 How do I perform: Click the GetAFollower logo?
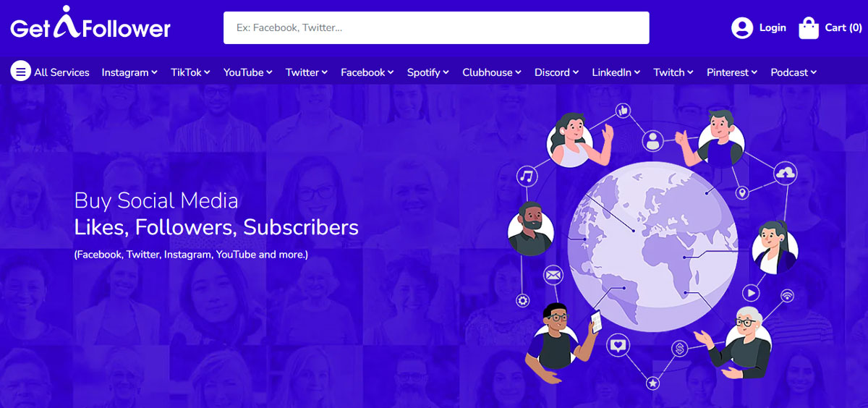point(90,24)
